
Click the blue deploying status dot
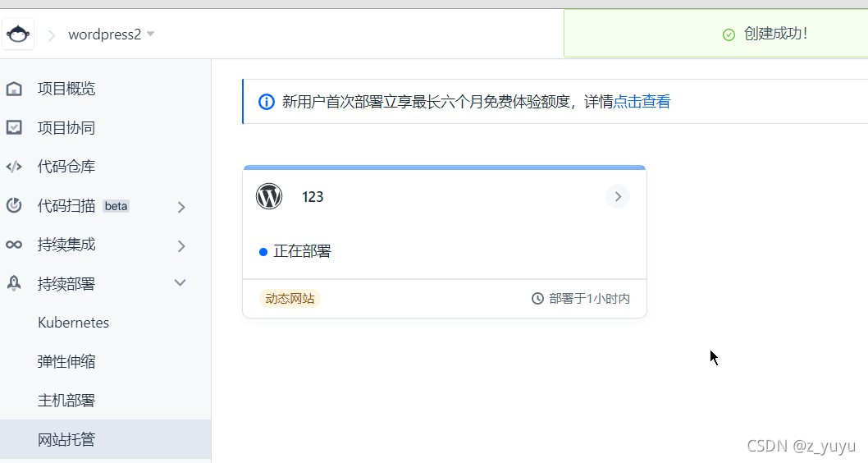[x=263, y=252]
